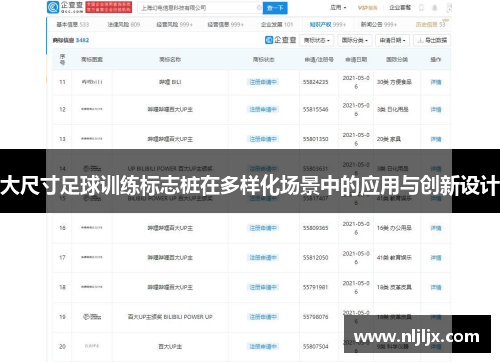This screenshot has height=362, width=500.
Task: Open the mobile phone icon in header
Action: pos(421,7)
